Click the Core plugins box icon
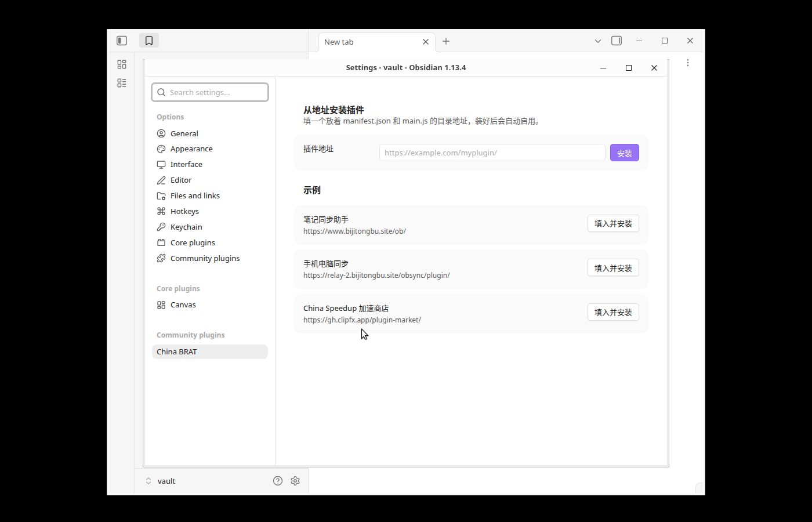This screenshot has height=522, width=812. (161, 243)
